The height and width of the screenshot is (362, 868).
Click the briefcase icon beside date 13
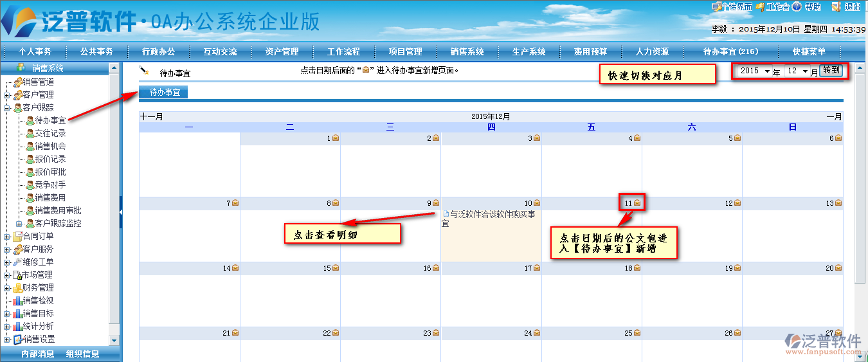click(x=838, y=203)
